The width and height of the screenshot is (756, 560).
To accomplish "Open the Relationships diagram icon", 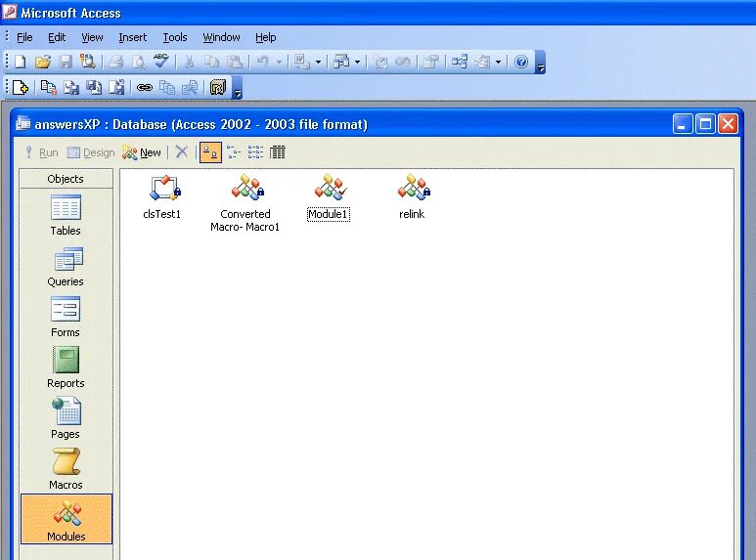I will [x=459, y=62].
